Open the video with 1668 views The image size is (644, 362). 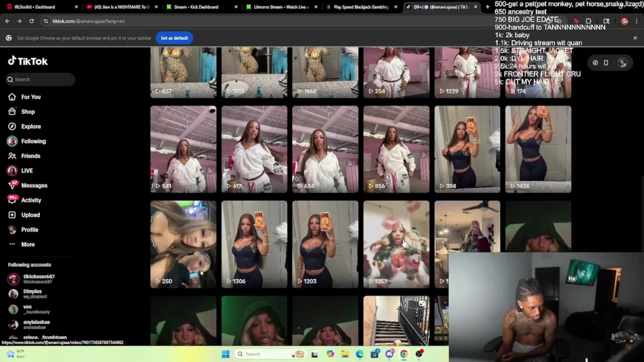[x=325, y=72]
